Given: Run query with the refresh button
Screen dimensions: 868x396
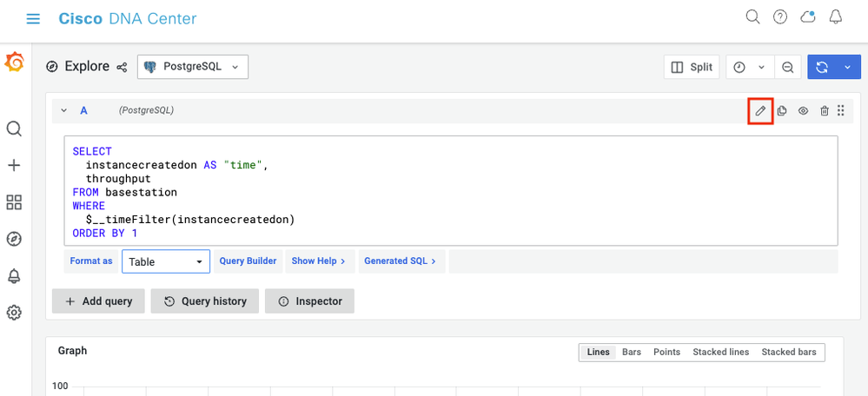Looking at the screenshot, I should pyautogui.click(x=822, y=67).
